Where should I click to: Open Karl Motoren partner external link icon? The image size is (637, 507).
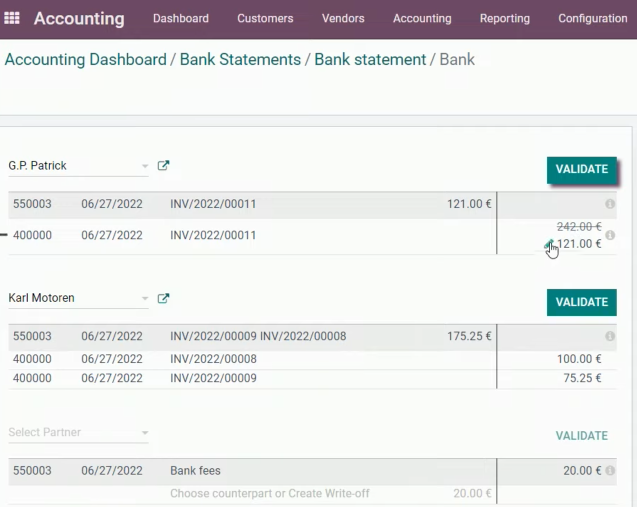[x=163, y=299]
